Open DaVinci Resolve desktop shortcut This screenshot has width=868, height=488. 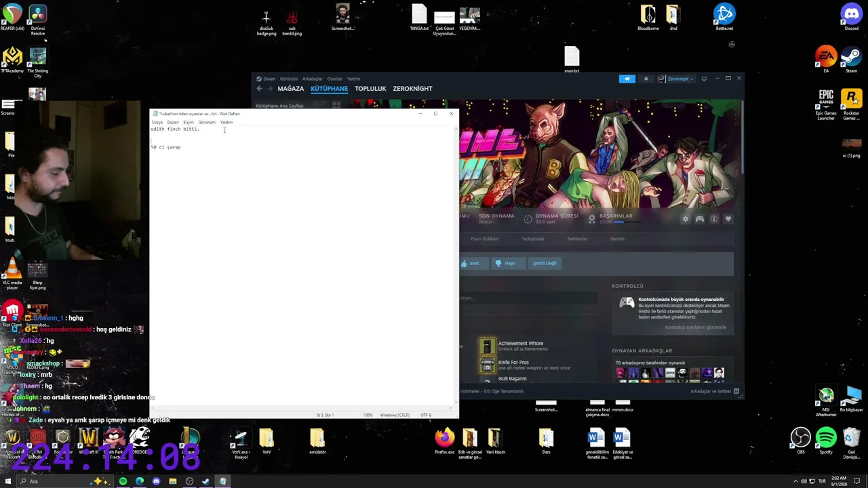(x=38, y=18)
